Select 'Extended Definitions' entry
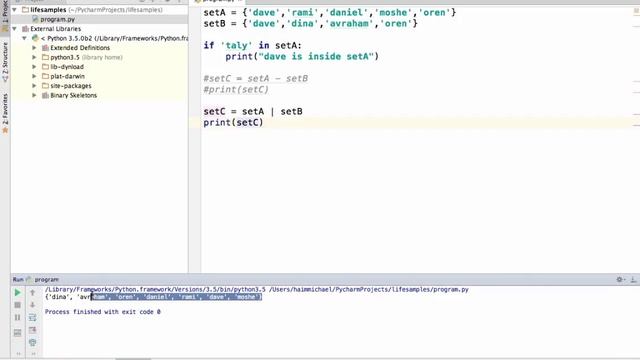 coord(80,48)
